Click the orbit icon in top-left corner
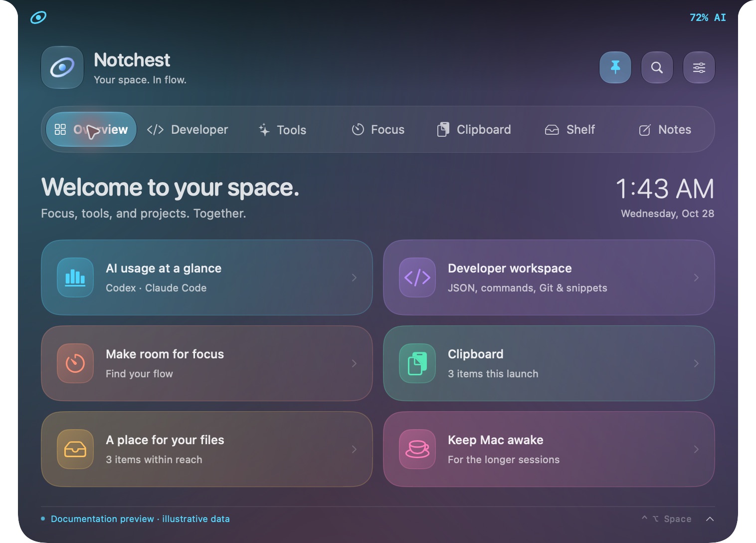The height and width of the screenshot is (543, 756). pyautogui.click(x=38, y=17)
